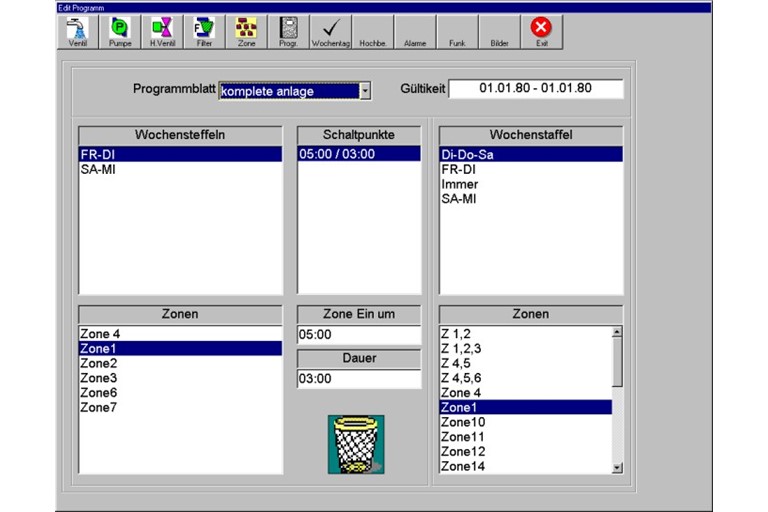Open the Progr. toolbar icon
The height and width of the screenshot is (512, 768).
(288, 31)
